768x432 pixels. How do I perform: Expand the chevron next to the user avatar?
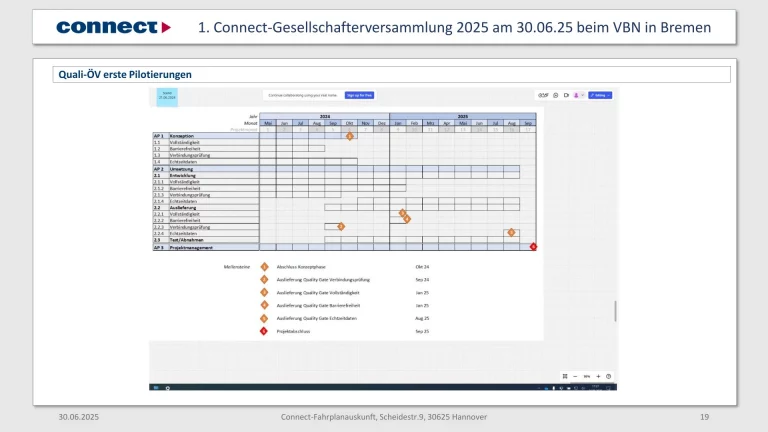point(582,95)
